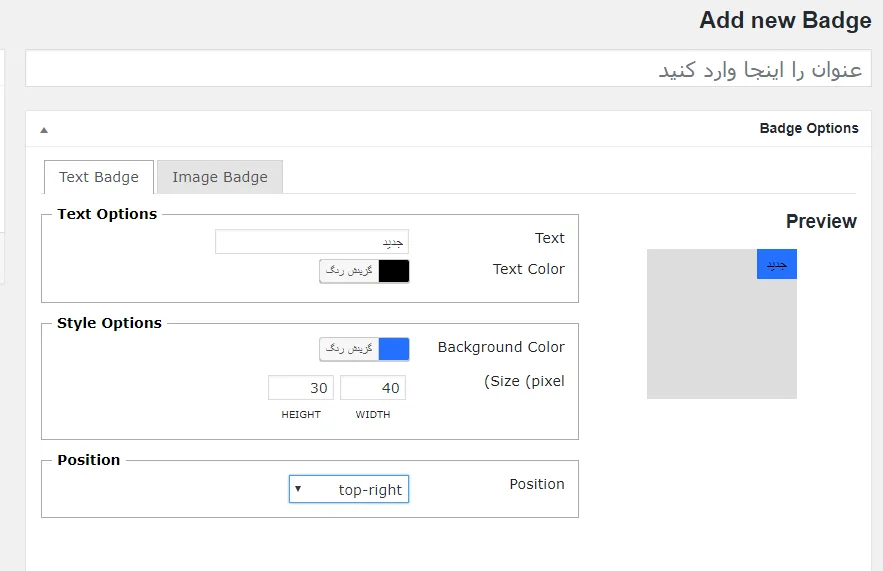Open the Text Color select button
The height and width of the screenshot is (571, 883).
349,271
